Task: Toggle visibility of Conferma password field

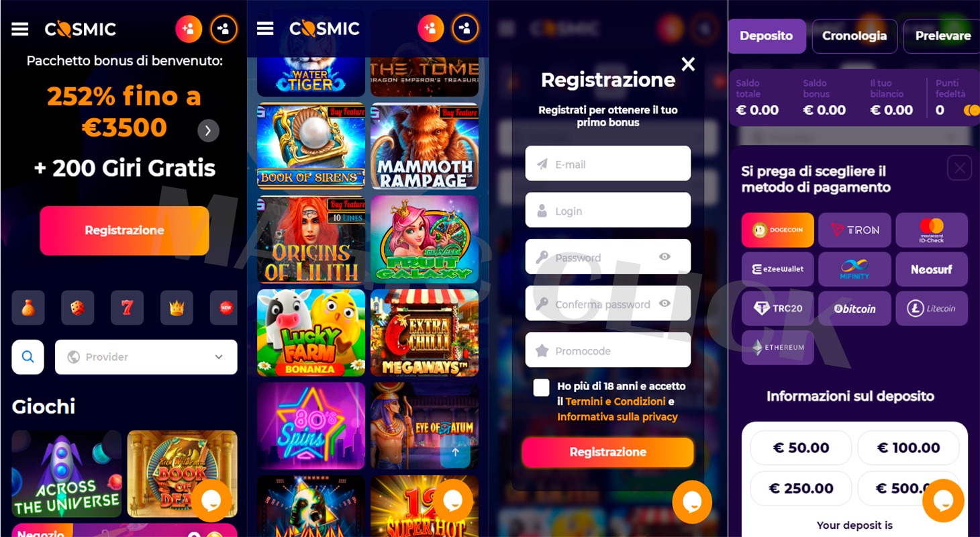Action: click(x=665, y=303)
